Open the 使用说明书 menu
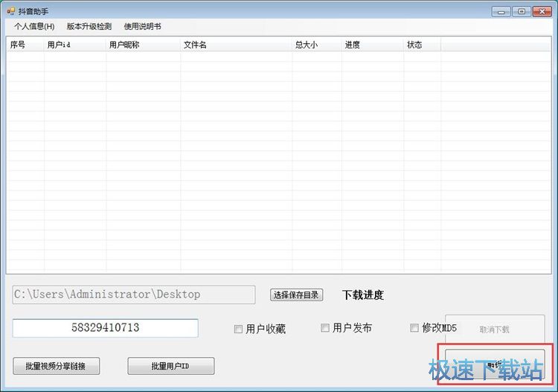Viewport: 558px width, 392px height. click(x=142, y=26)
